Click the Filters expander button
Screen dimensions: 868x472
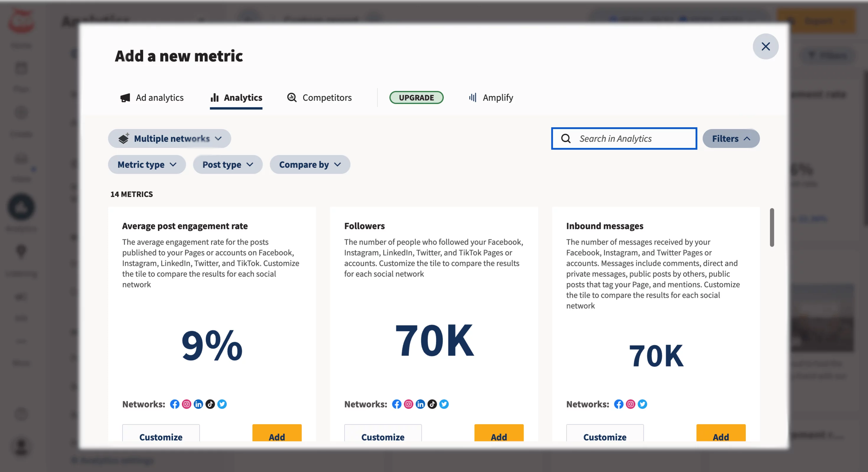(731, 138)
